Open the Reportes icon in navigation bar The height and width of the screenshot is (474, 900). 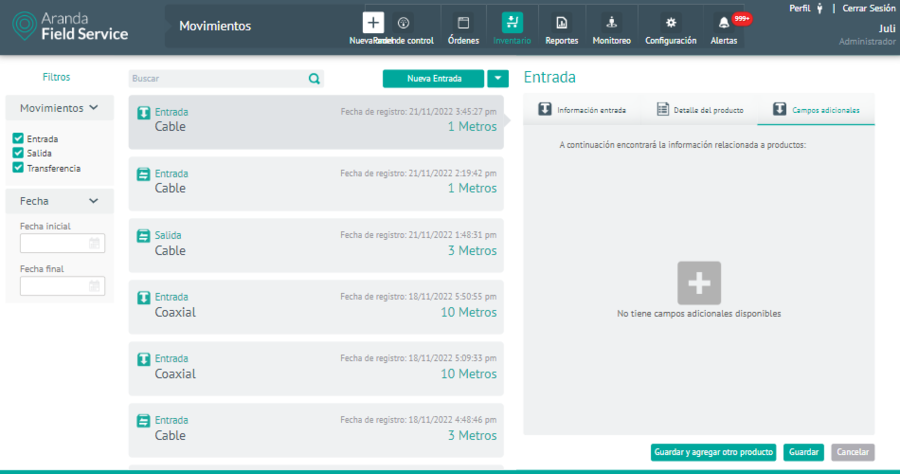coord(561,23)
